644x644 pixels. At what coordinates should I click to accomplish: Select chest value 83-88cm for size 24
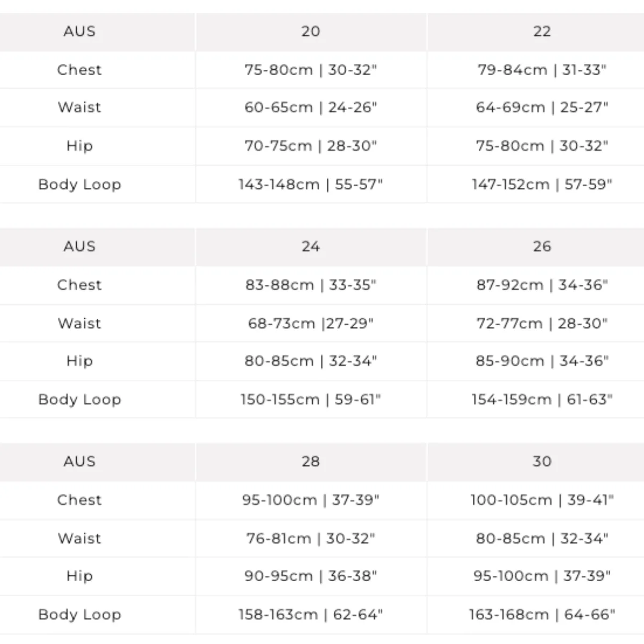[311, 285]
